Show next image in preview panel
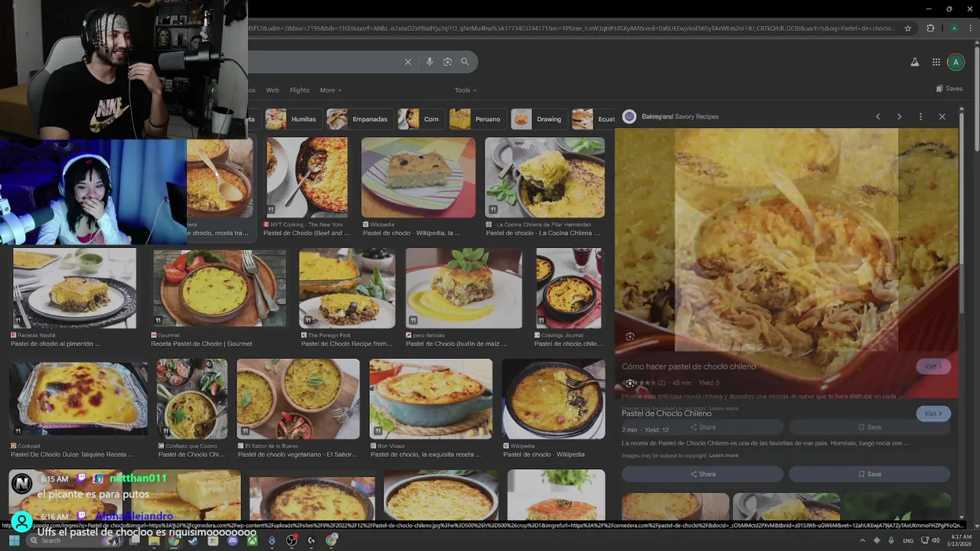 point(899,116)
